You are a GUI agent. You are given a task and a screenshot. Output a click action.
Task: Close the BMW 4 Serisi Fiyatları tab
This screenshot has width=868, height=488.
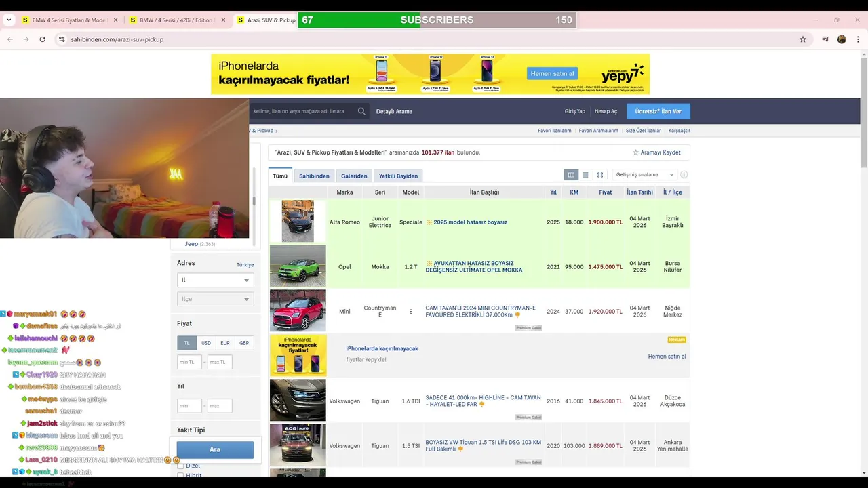point(116,20)
